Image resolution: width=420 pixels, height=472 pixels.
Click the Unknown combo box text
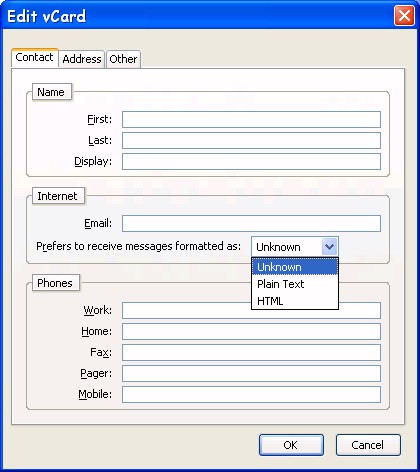[278, 247]
